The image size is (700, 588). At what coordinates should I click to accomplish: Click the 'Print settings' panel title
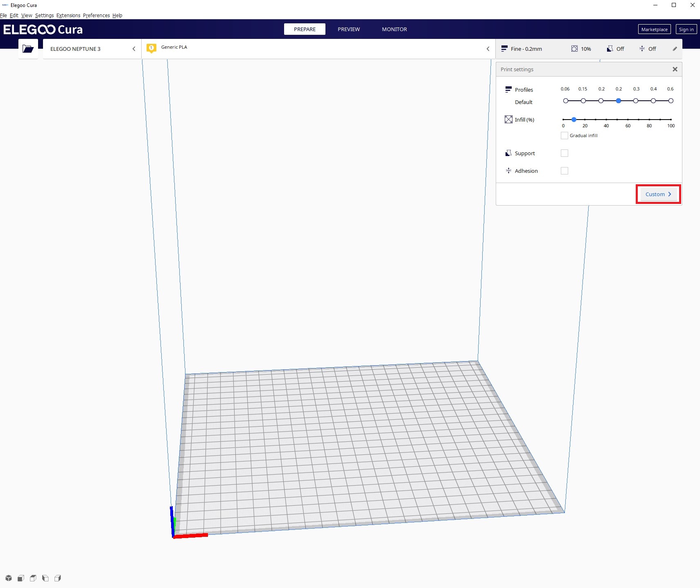pyautogui.click(x=517, y=69)
